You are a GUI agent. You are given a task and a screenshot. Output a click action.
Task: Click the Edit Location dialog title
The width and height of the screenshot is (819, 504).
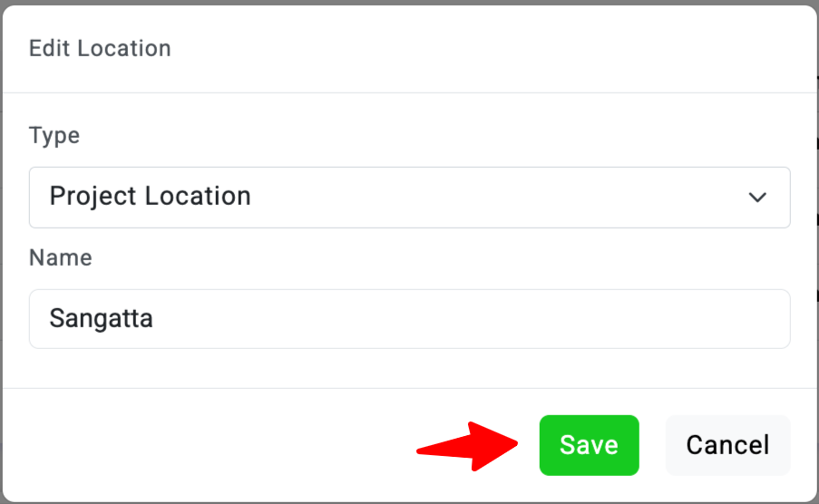click(100, 48)
